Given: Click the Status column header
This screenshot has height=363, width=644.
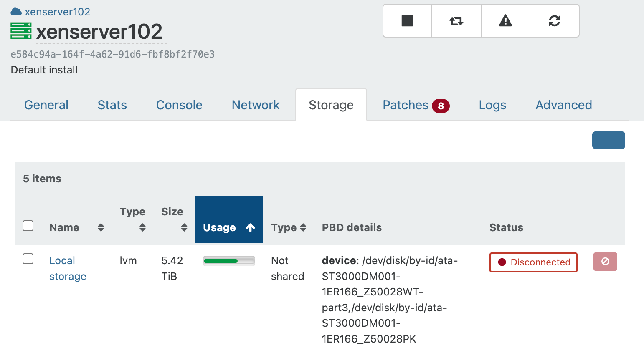Looking at the screenshot, I should click(506, 227).
